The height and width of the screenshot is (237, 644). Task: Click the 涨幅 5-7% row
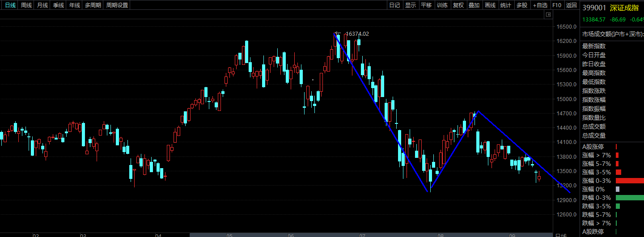(x=613, y=164)
